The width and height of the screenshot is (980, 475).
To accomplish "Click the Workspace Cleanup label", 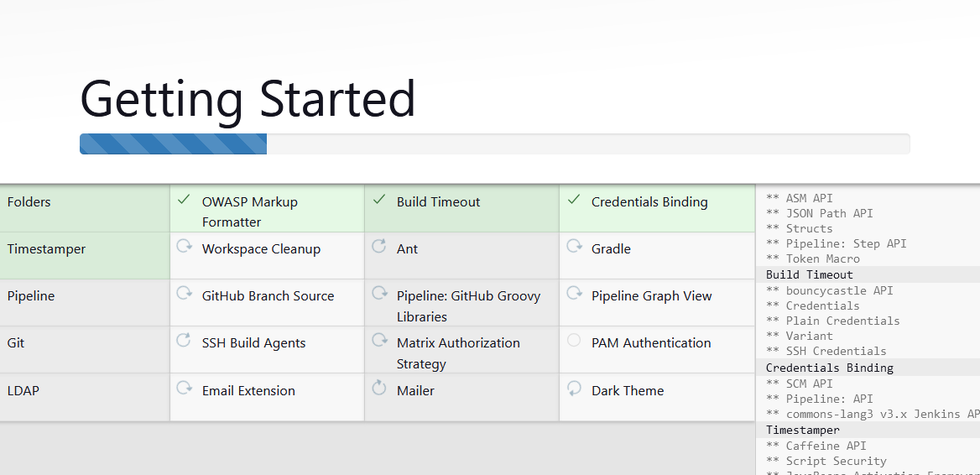I will click(x=261, y=248).
